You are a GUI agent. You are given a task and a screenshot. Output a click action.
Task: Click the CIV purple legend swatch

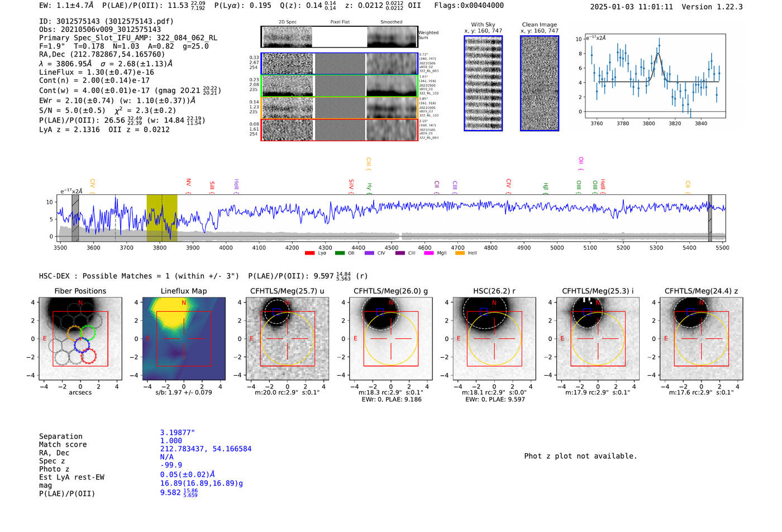click(369, 253)
